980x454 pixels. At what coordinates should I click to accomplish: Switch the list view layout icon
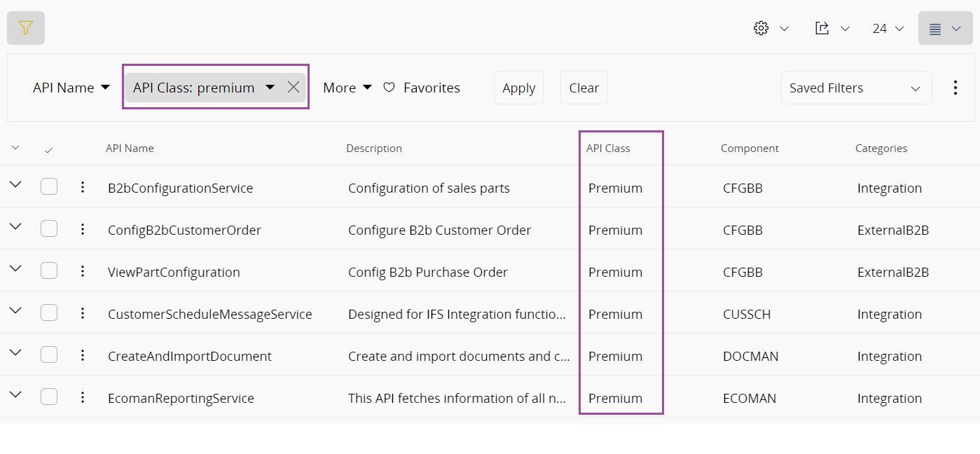[935, 29]
